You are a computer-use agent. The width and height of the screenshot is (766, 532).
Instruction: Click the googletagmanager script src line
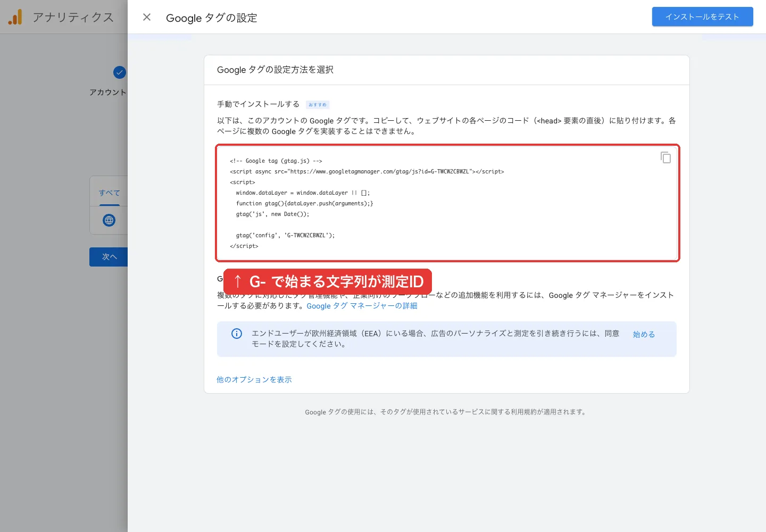coord(367,171)
